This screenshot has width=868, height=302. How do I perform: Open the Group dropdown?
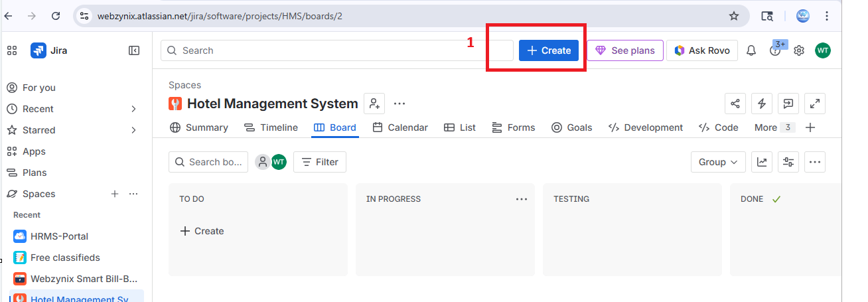tap(718, 162)
